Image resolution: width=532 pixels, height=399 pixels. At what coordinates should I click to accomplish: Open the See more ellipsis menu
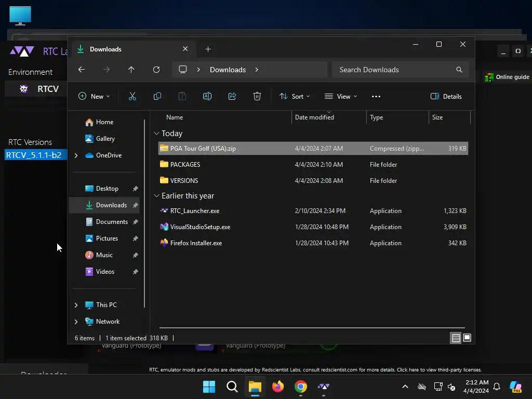point(376,96)
